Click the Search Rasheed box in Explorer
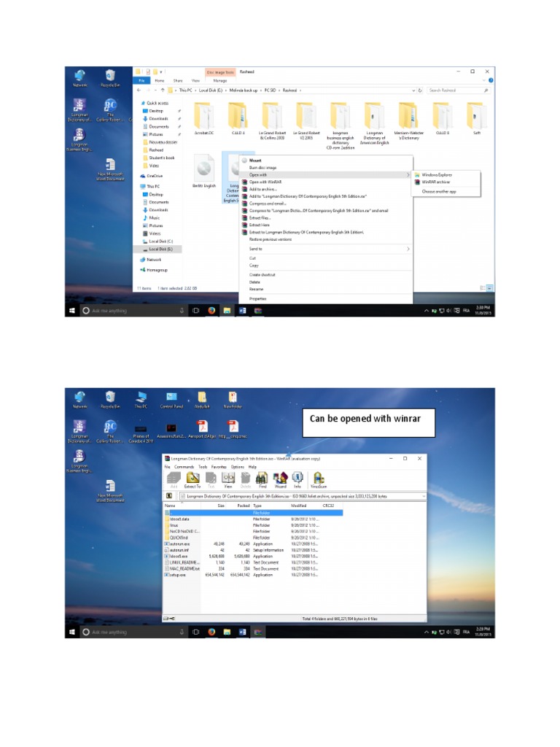 pos(458,90)
